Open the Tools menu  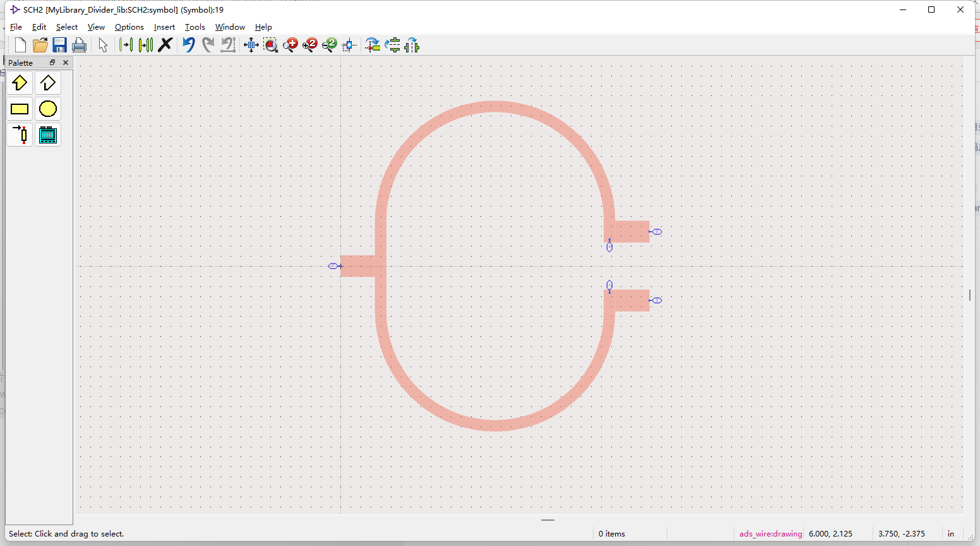pyautogui.click(x=195, y=27)
